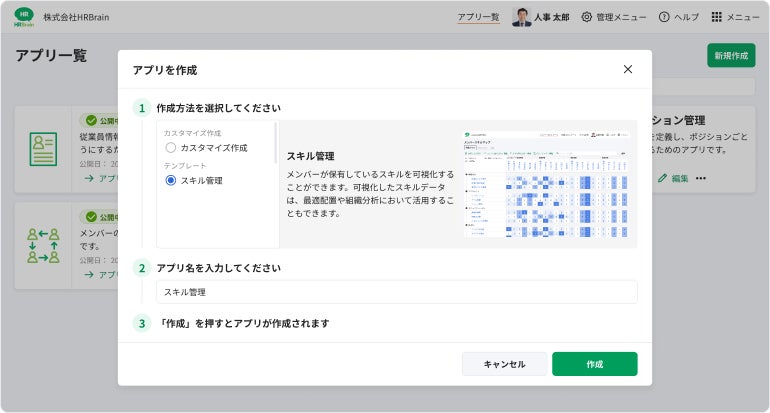
Task: Click the user avatar for 人事 太郎
Action: [x=522, y=17]
